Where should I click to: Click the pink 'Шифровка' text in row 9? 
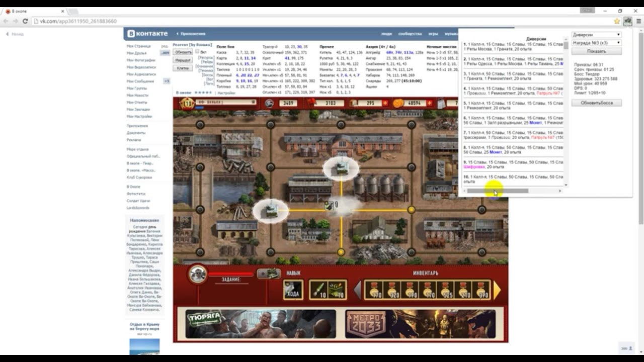click(473, 167)
